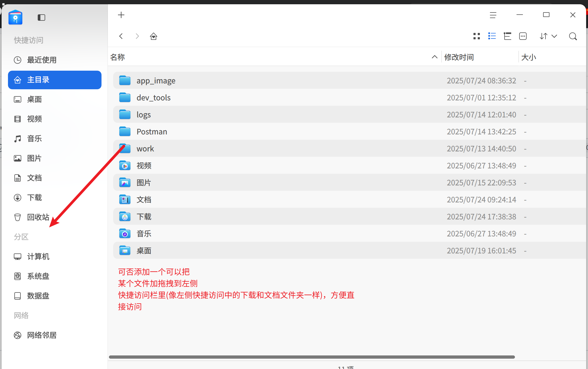Open 文档 in the sidebar
Image resolution: width=588 pixels, height=369 pixels.
pyautogui.click(x=55, y=178)
